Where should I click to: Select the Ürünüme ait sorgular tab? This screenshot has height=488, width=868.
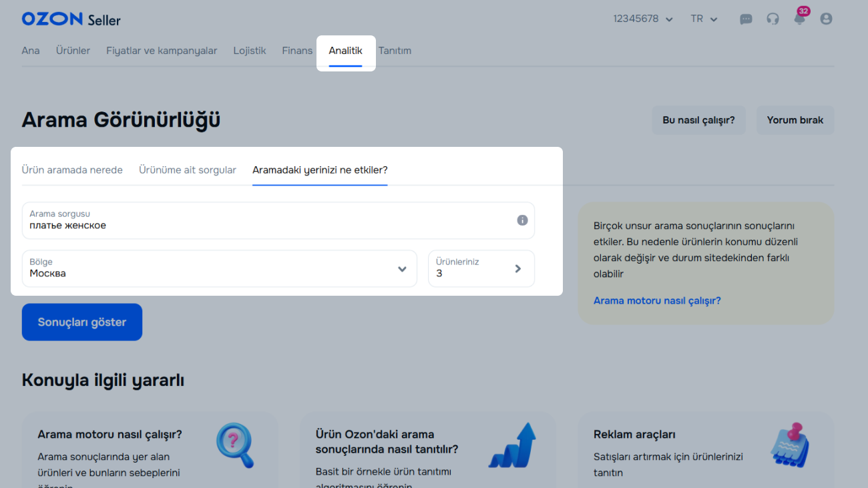[x=188, y=170]
